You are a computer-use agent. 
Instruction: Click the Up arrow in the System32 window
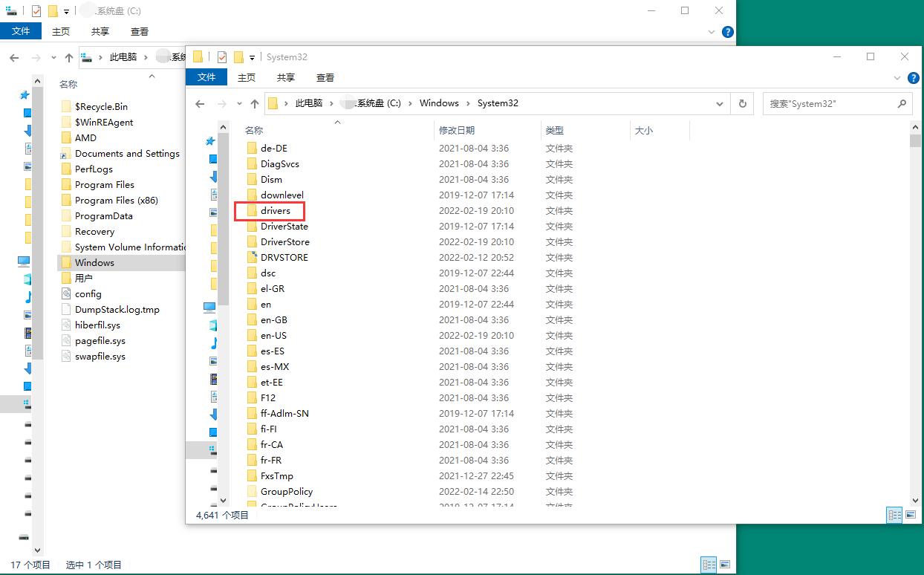click(x=254, y=103)
